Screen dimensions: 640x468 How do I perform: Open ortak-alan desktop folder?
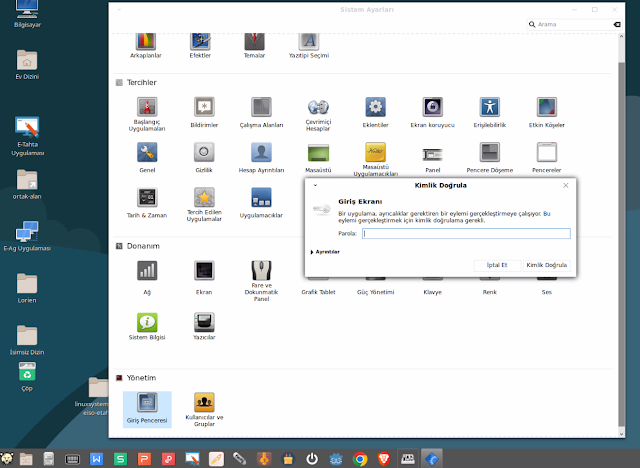coord(27,184)
